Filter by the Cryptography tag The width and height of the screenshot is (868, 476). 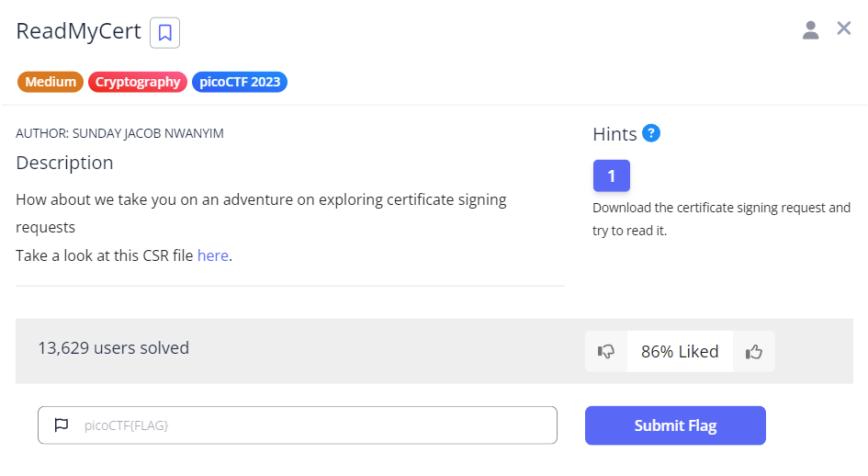point(138,82)
